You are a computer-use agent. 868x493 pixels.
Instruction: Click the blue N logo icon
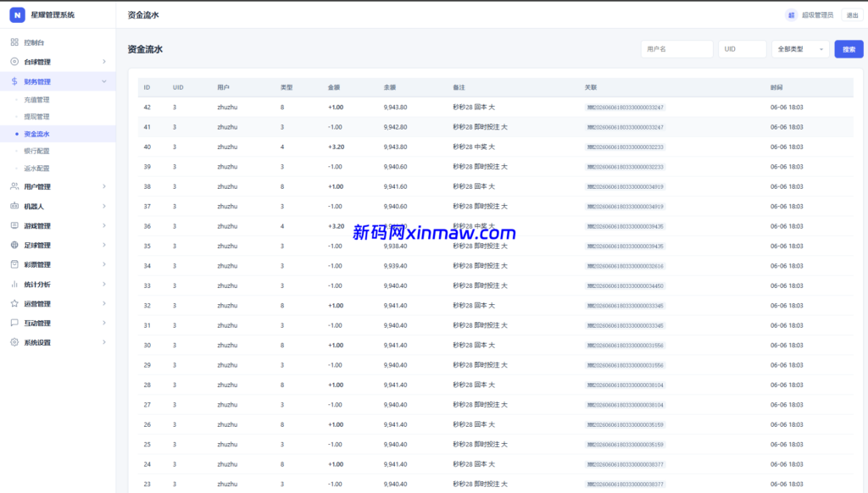click(17, 15)
